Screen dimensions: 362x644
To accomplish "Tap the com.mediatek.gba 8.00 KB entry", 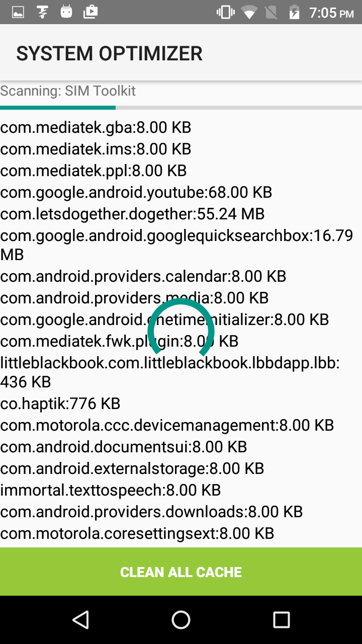I will [x=96, y=127].
